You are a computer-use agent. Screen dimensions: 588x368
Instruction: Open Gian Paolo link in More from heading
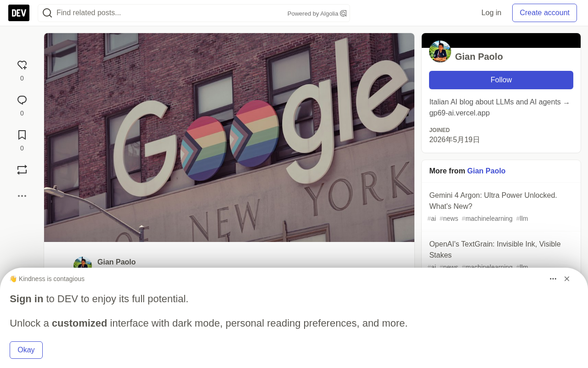(x=486, y=171)
